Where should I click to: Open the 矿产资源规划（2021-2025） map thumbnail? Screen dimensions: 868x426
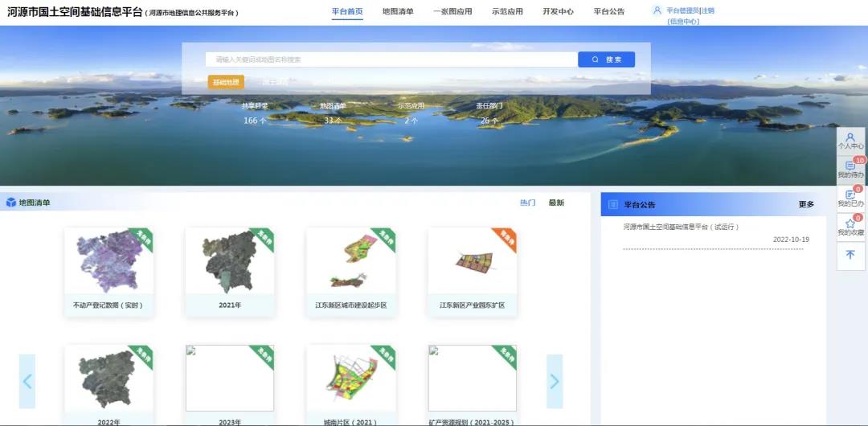[473, 379]
